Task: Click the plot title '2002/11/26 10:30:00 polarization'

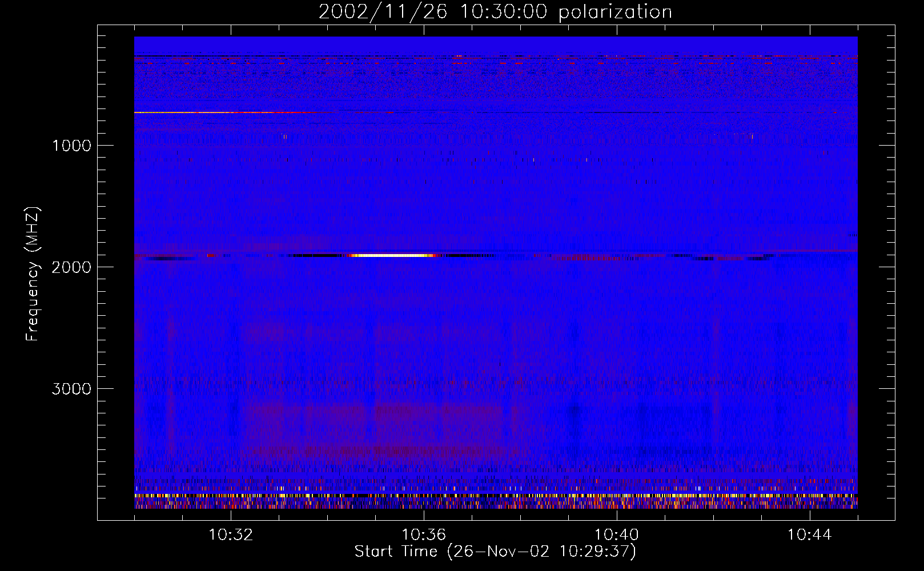Action: click(x=495, y=12)
